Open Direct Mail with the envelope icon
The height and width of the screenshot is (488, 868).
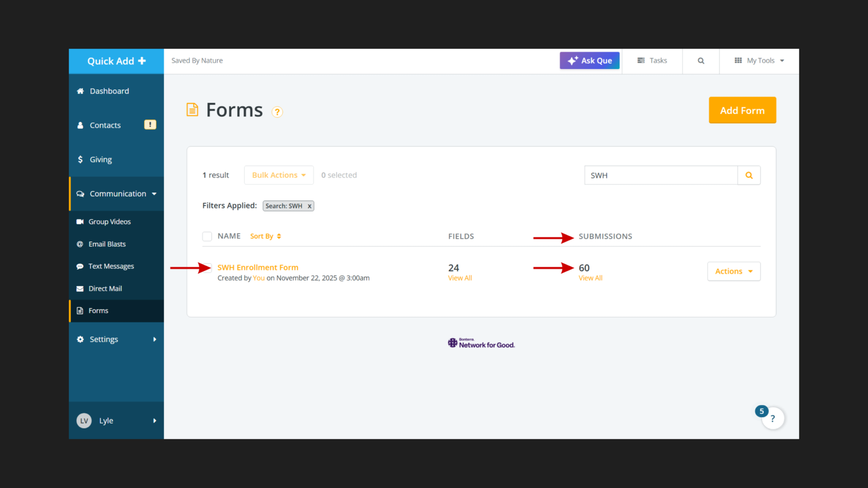pyautogui.click(x=80, y=288)
